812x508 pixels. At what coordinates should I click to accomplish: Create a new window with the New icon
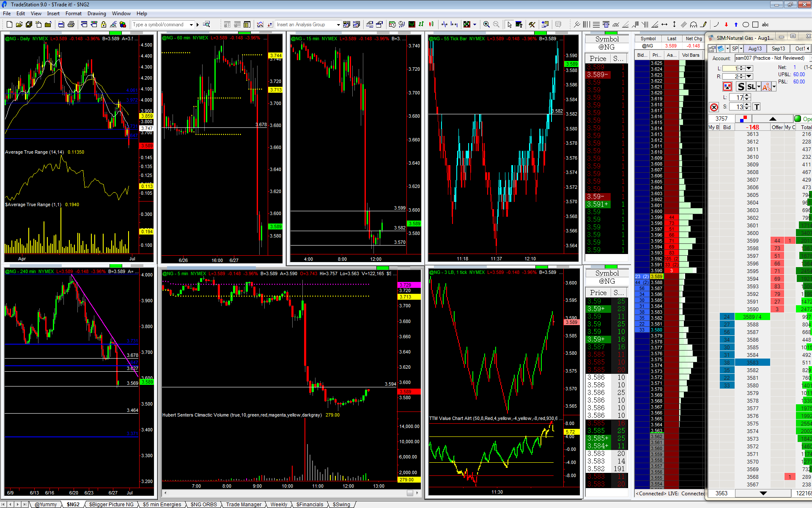[x=9, y=25]
